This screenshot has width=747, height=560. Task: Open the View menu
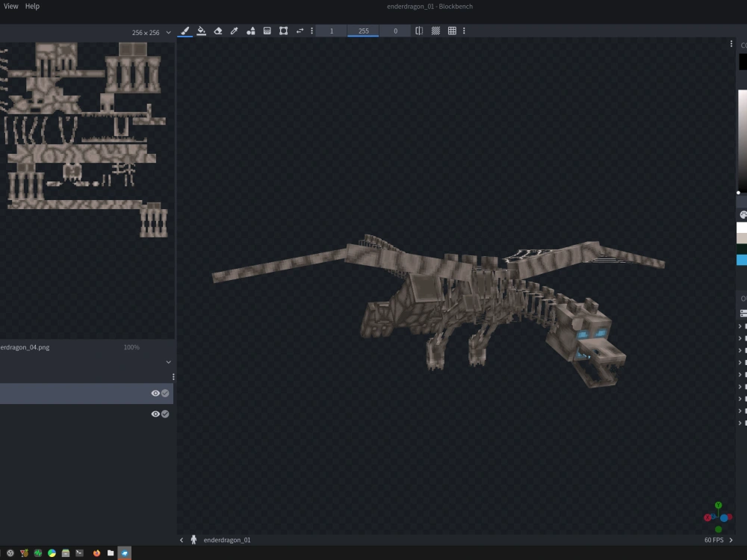coord(10,6)
